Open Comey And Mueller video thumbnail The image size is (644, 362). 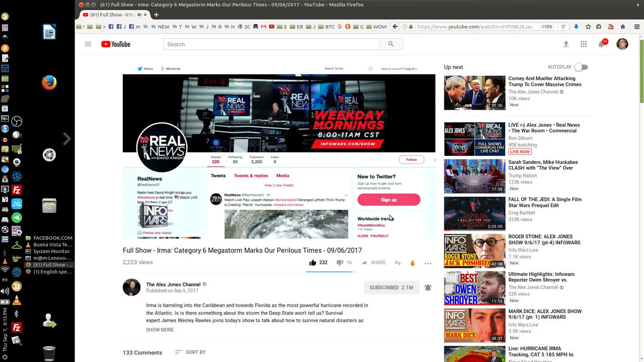(474, 93)
